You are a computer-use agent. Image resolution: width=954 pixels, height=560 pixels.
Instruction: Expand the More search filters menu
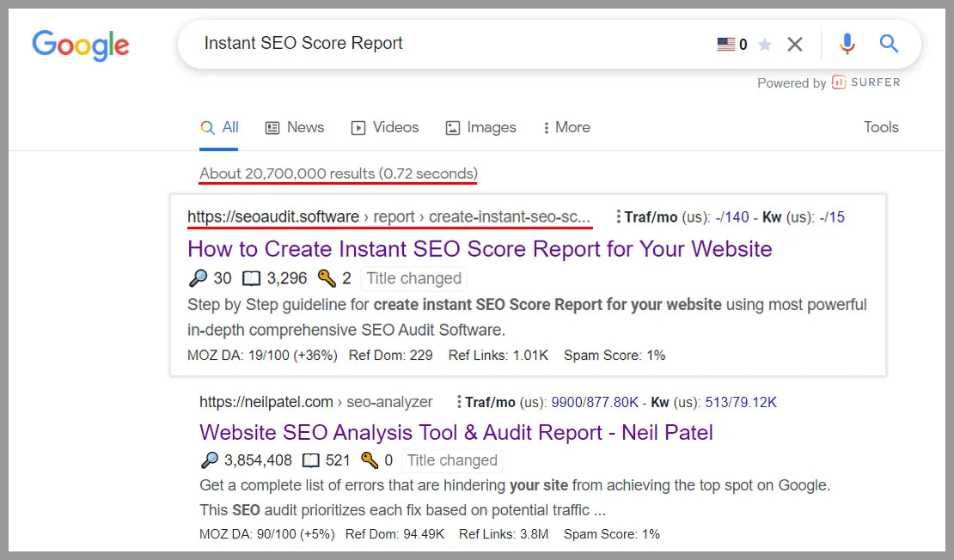click(566, 127)
